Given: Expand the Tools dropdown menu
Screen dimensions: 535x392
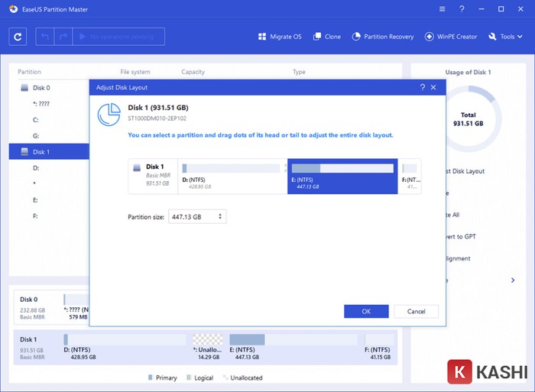Looking at the screenshot, I should [x=505, y=37].
